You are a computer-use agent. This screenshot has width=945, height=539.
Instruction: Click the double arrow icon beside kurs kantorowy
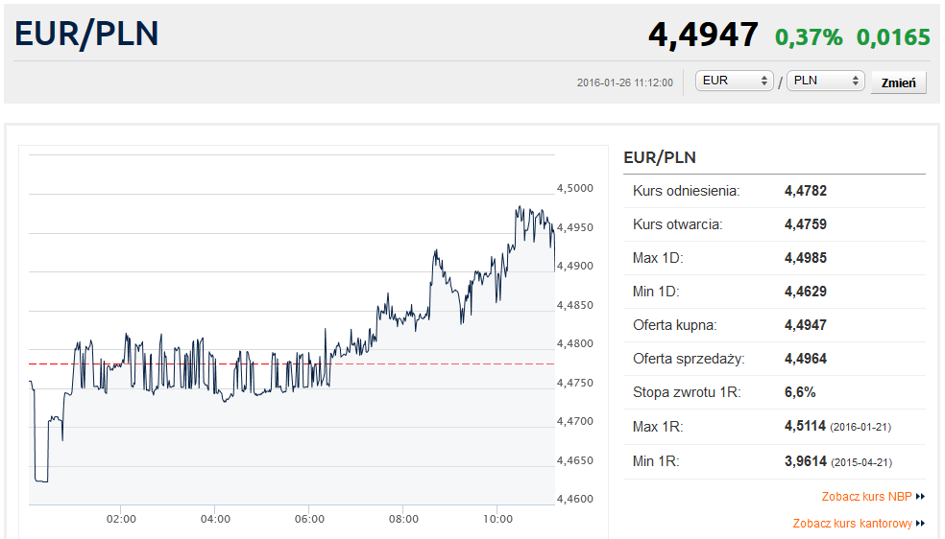(920, 523)
